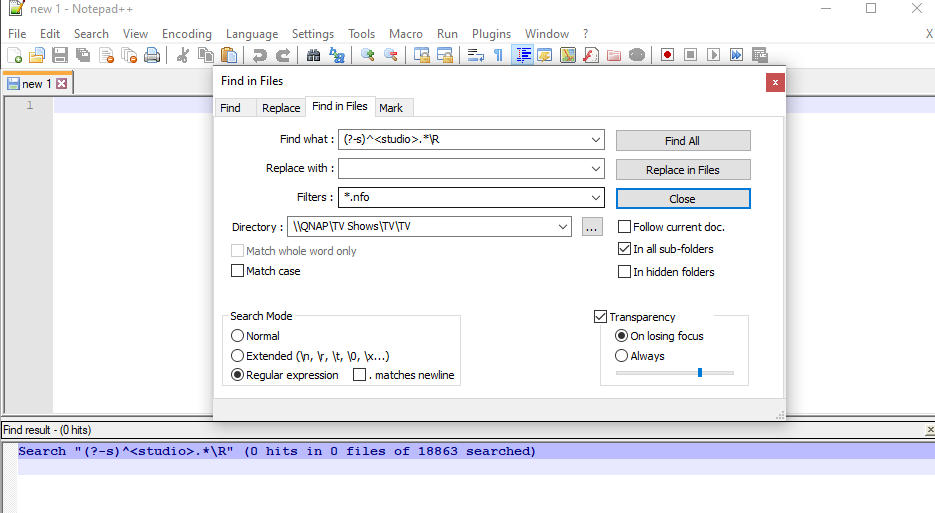Toggle the Transparency checkbox
935x513 pixels.
click(600, 317)
